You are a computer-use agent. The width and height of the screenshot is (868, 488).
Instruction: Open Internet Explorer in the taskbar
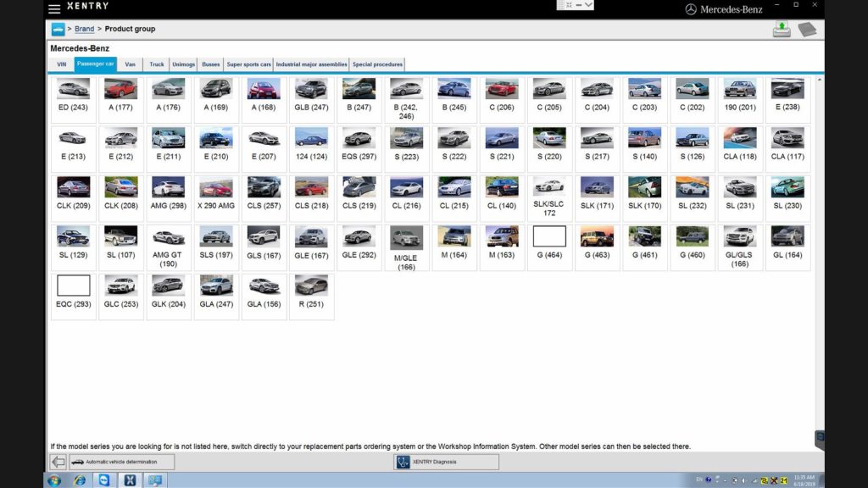tap(80, 480)
